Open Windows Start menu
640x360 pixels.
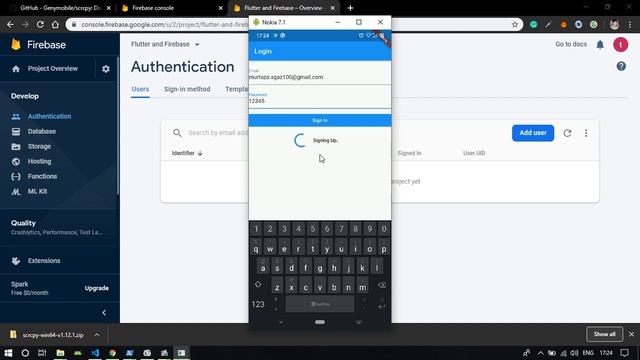(x=8, y=353)
